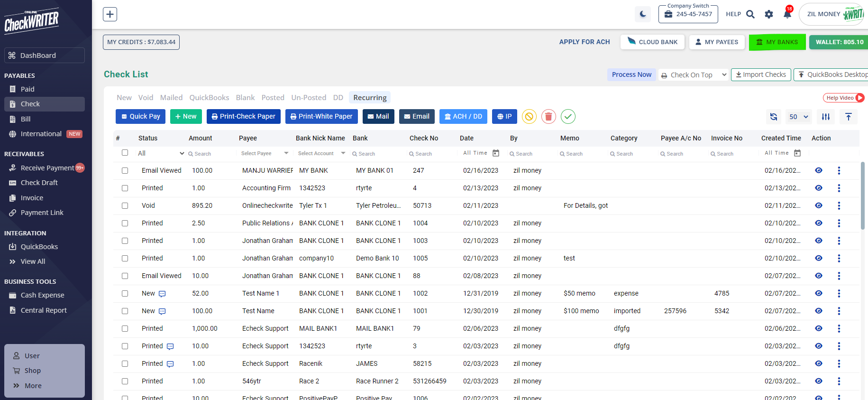Select checkbox for Void Onlinecheckwriter row

pos(125,205)
